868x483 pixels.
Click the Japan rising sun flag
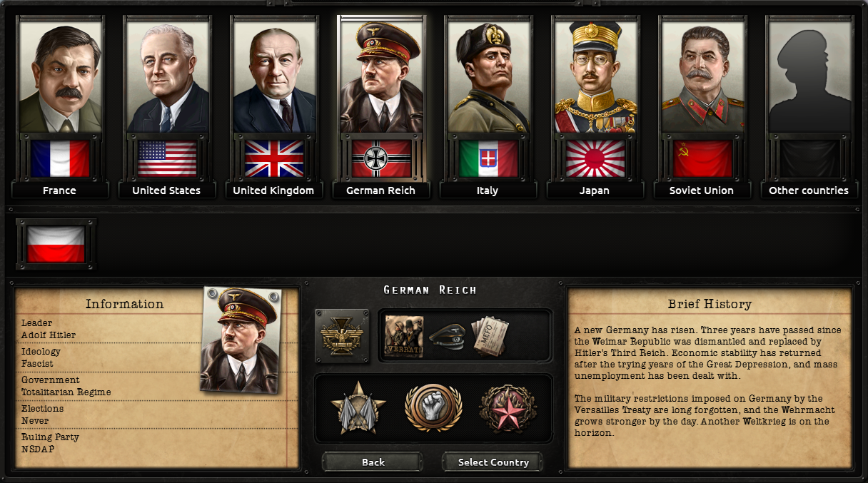coord(595,158)
